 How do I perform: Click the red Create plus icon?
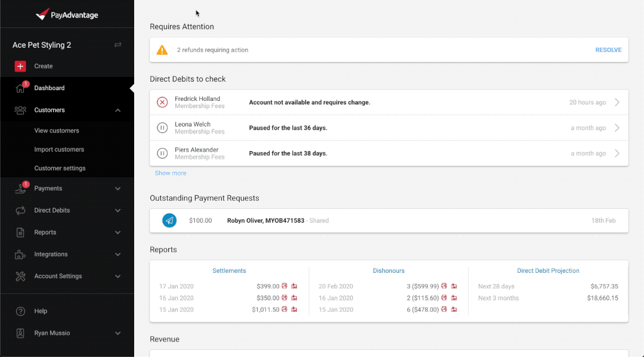tap(20, 66)
